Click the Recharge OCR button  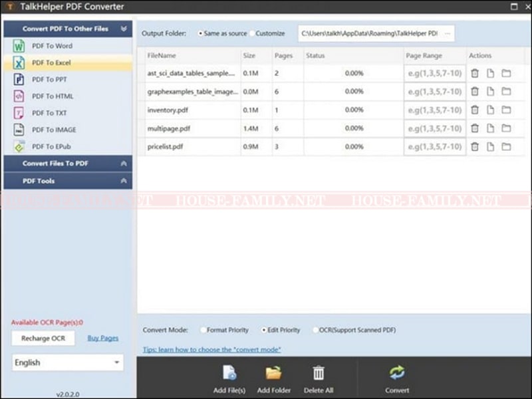click(43, 338)
